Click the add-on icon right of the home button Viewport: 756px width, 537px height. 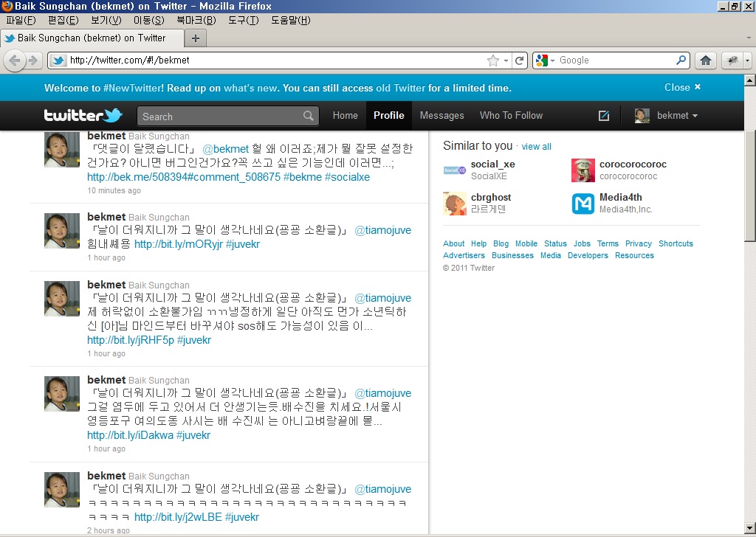pyautogui.click(x=732, y=60)
